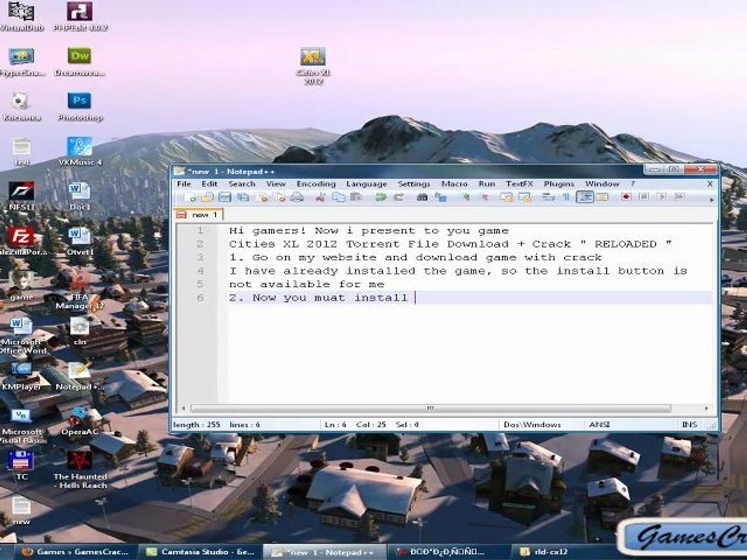Open the Edit menu

pyautogui.click(x=210, y=184)
